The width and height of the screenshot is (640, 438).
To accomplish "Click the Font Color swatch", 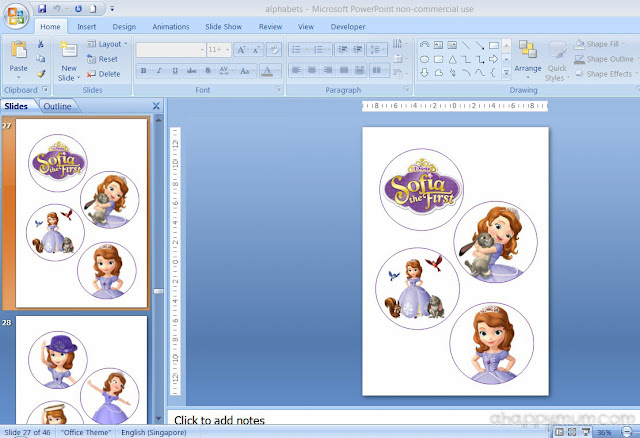I will point(267,71).
